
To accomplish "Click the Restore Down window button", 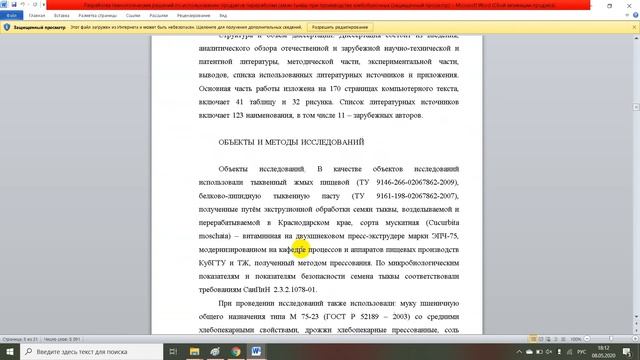I will tap(609, 6).
